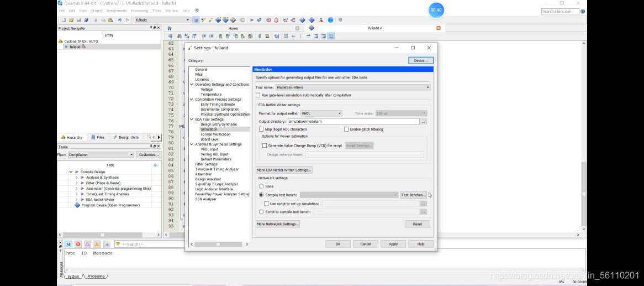Click the Programmer icon at the toolbar end
Viewport: 644px width, 286px height.
point(312,20)
